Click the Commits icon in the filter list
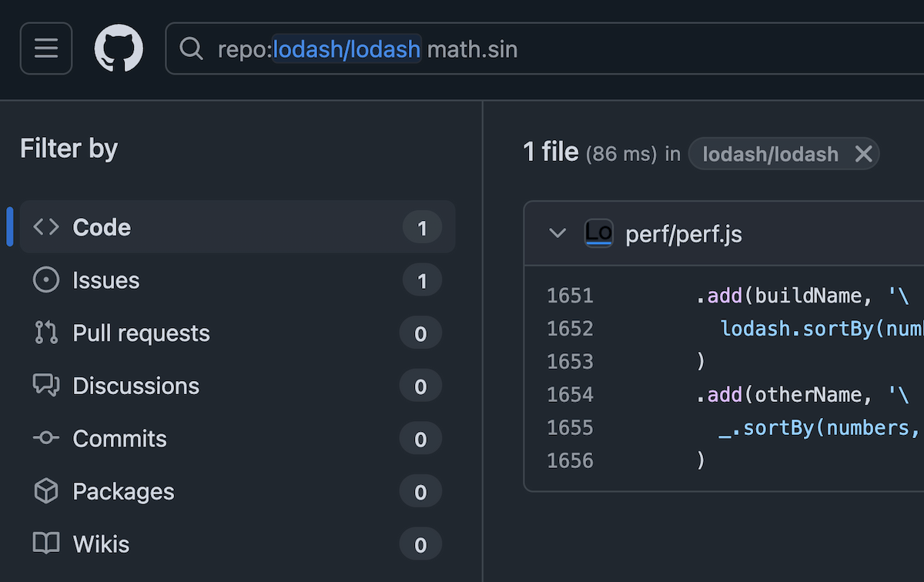 (46, 438)
